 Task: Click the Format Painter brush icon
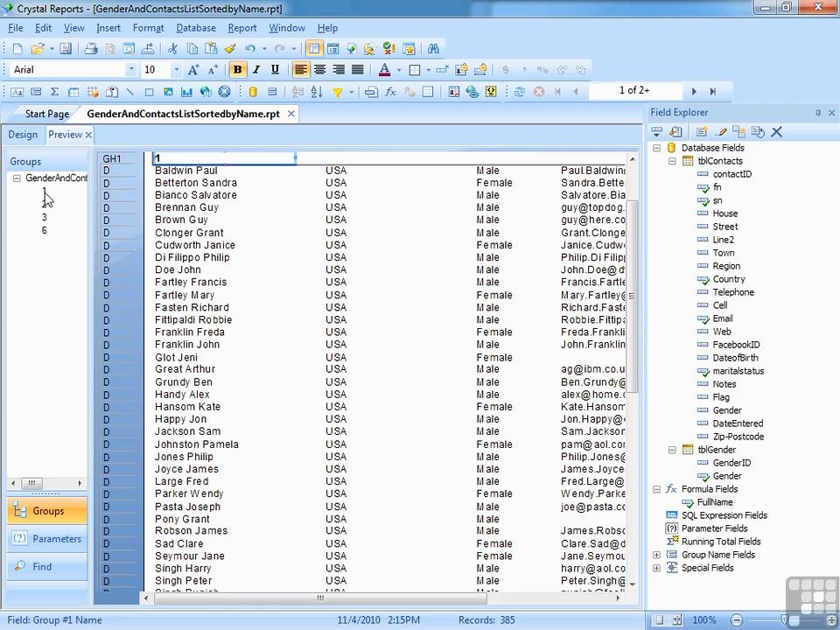tap(230, 49)
